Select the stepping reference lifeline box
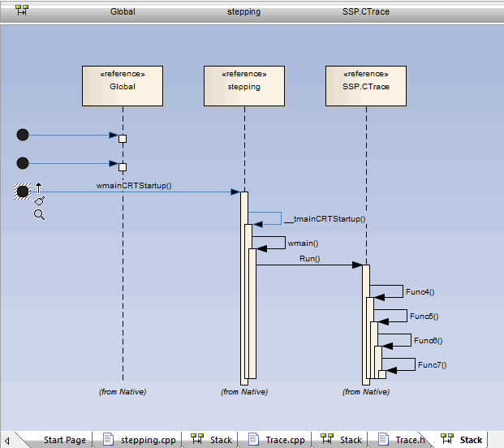 (x=243, y=86)
